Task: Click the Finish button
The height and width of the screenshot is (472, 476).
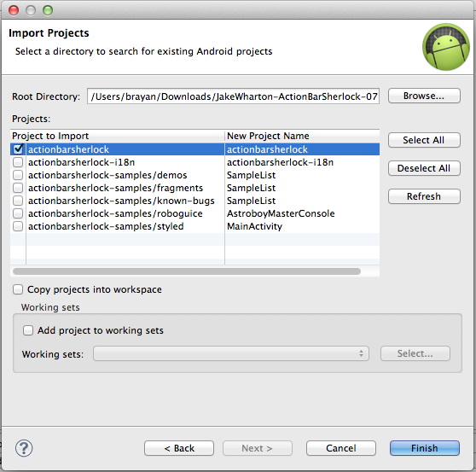Action: (425, 448)
